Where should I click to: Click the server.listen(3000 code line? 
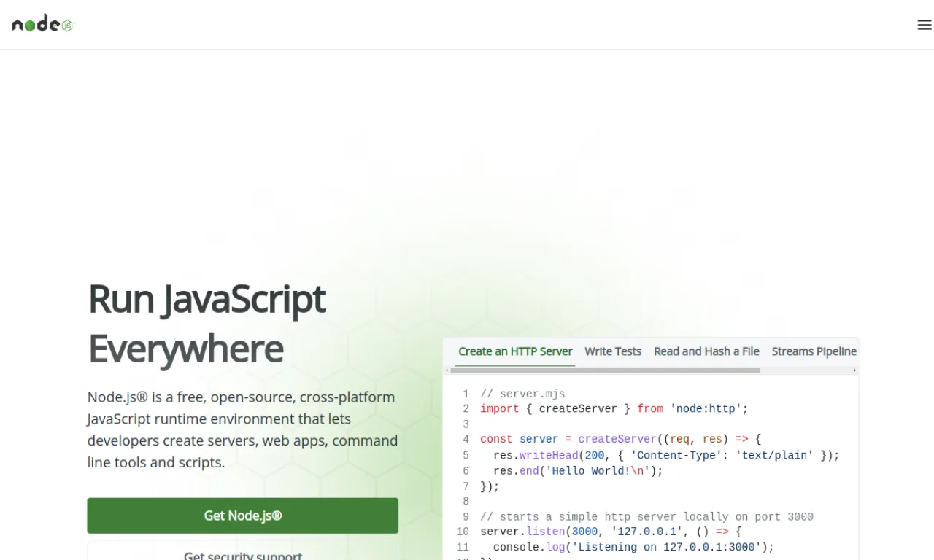[x=611, y=532]
